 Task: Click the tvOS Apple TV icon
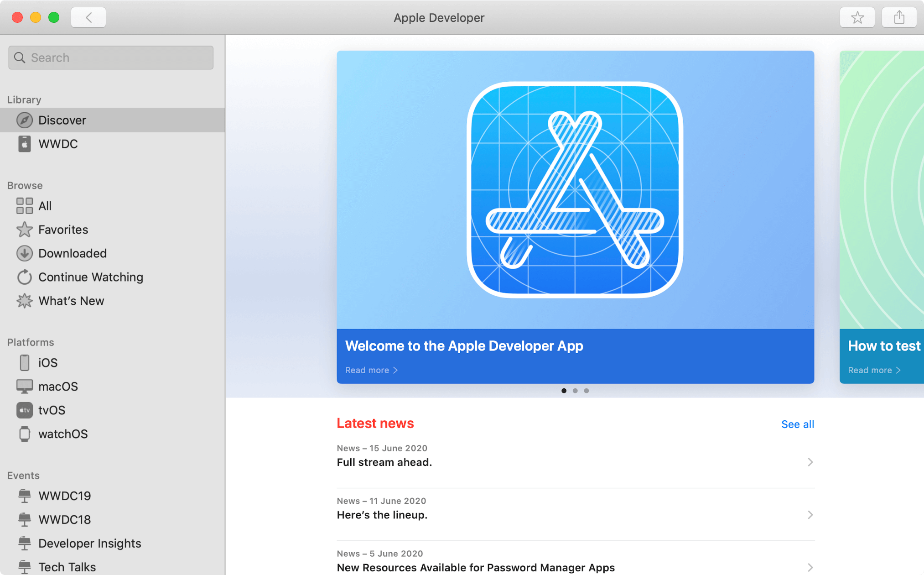pos(25,410)
